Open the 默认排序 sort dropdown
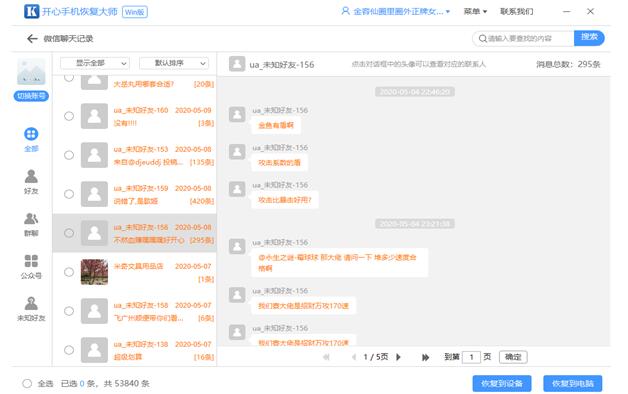 click(174, 63)
